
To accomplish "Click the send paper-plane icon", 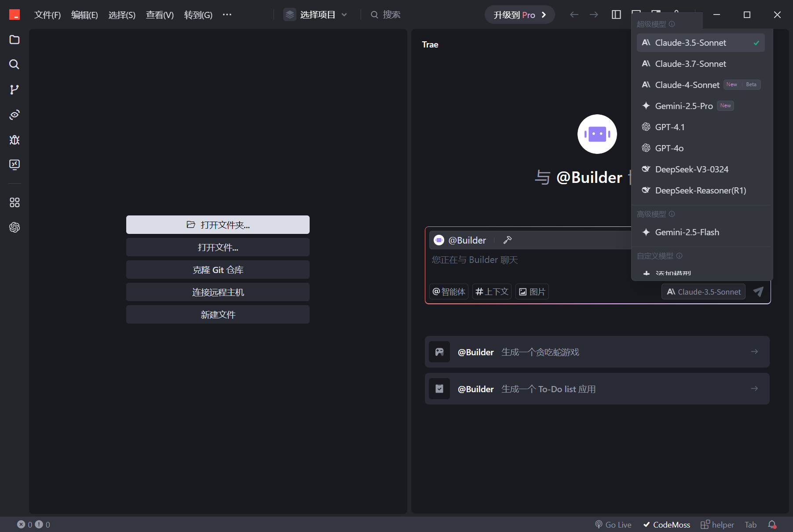I will 758,292.
